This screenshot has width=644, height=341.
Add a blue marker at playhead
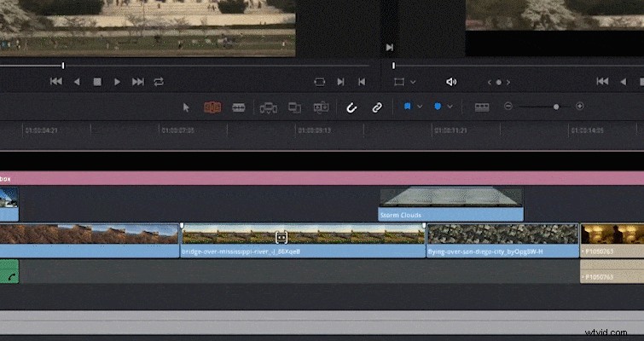click(438, 107)
